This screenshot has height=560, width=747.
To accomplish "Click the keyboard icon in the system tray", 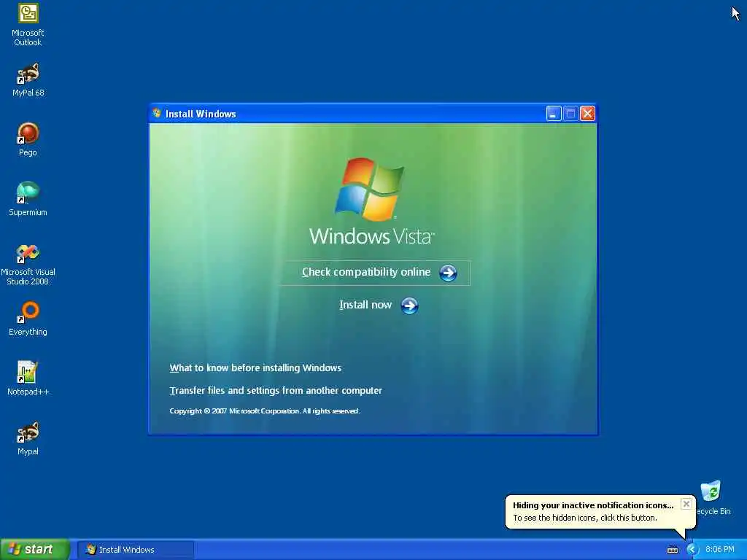I will coord(672,550).
